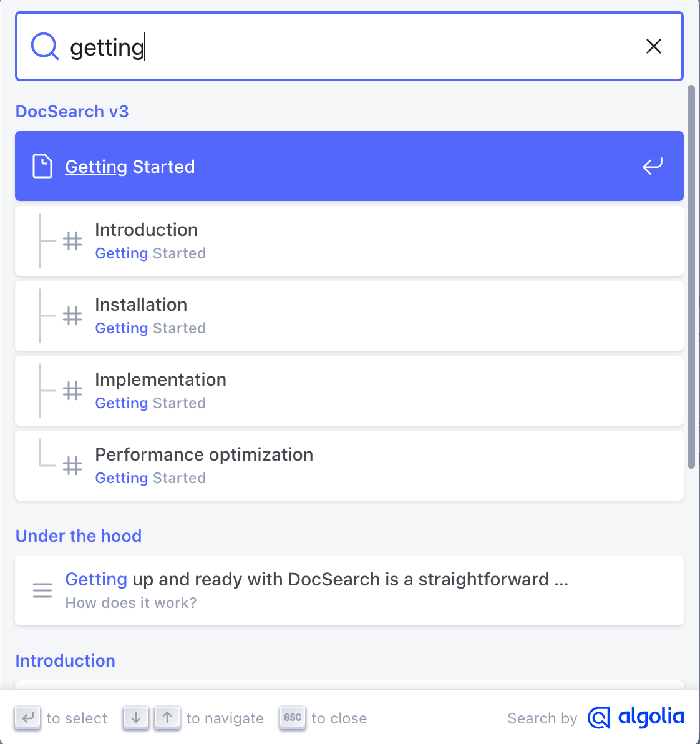This screenshot has width=700, height=744.
Task: Click the paragraph icon under Under the hood
Action: coord(42,590)
